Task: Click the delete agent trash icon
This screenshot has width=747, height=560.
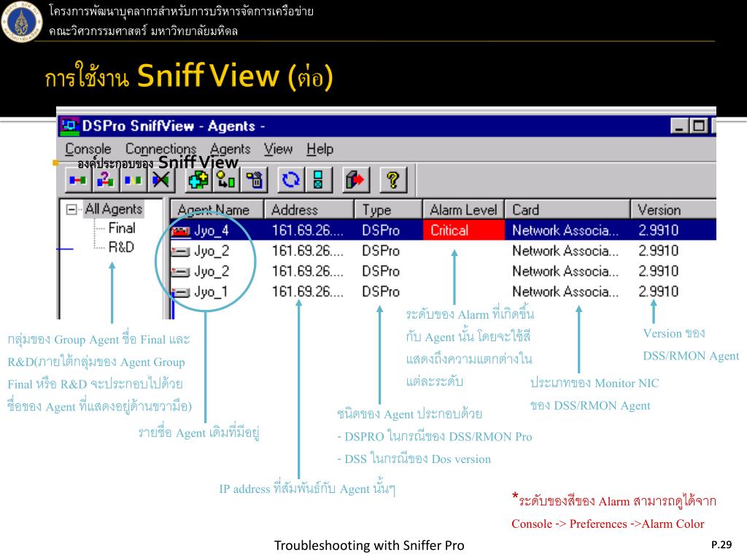Action: pyautogui.click(x=254, y=180)
